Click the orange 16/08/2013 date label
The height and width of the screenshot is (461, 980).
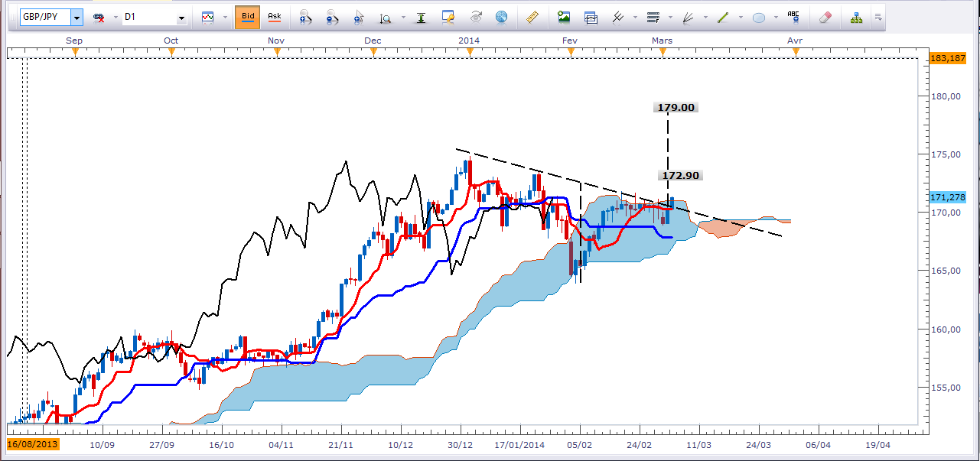tap(33, 443)
